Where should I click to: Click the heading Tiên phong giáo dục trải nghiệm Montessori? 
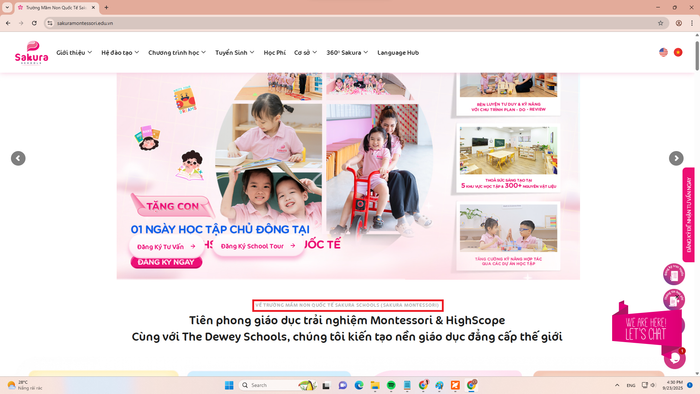[347, 320]
